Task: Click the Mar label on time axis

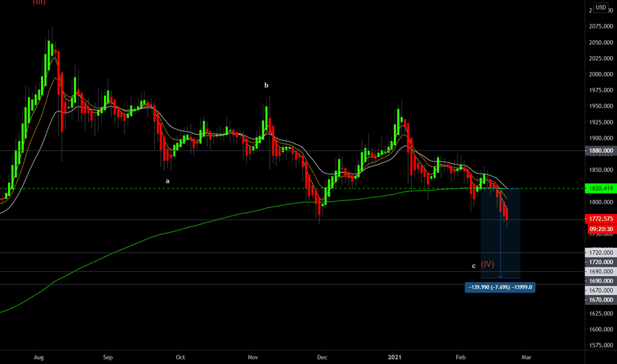Action: tap(526, 357)
